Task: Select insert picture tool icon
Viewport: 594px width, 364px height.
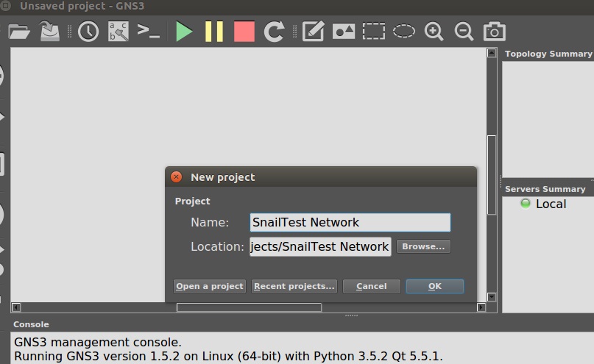Action: [344, 32]
